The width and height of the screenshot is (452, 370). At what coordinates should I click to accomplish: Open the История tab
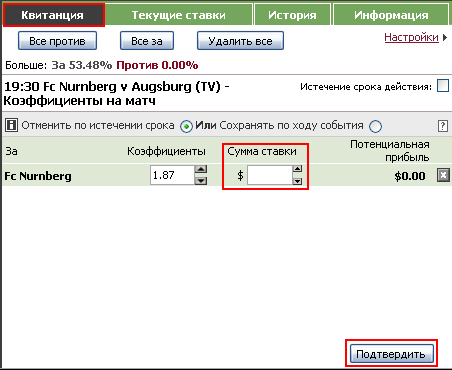pos(292,15)
